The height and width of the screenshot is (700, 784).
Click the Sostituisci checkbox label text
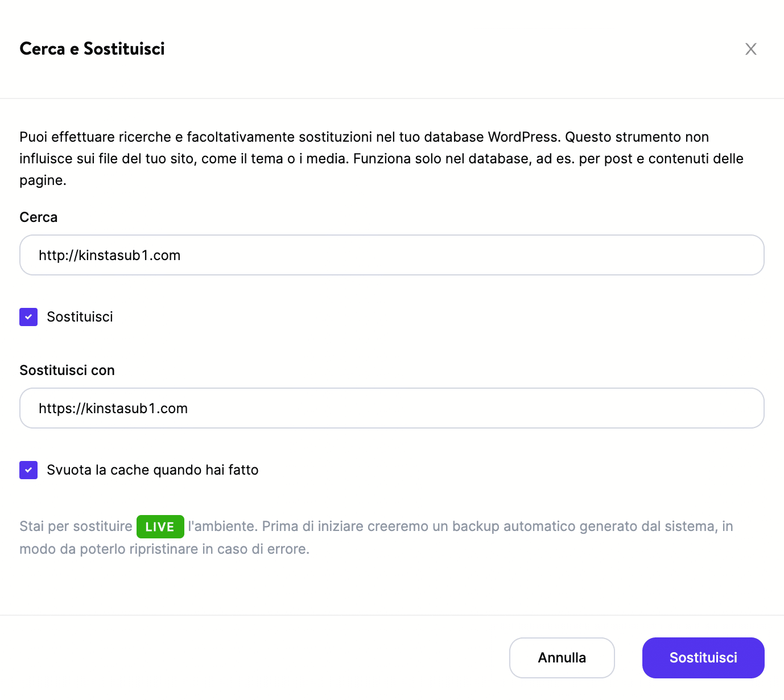(x=80, y=317)
